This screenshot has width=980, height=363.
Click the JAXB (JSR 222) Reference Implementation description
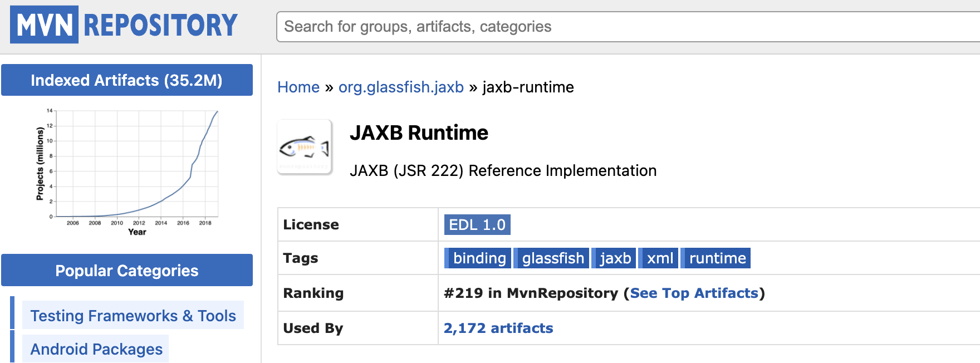[x=503, y=170]
